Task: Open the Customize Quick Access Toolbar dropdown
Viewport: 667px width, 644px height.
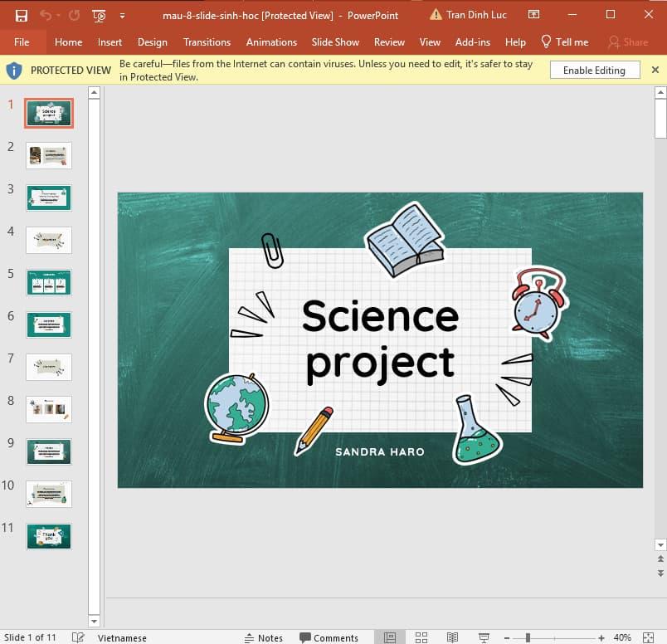Action: click(x=122, y=15)
